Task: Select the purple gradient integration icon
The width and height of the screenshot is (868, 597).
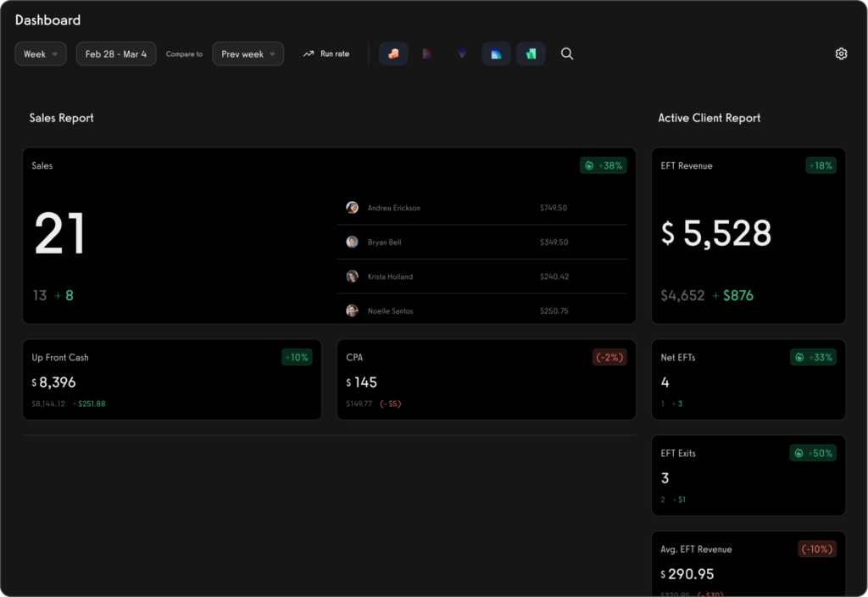Action: [427, 53]
